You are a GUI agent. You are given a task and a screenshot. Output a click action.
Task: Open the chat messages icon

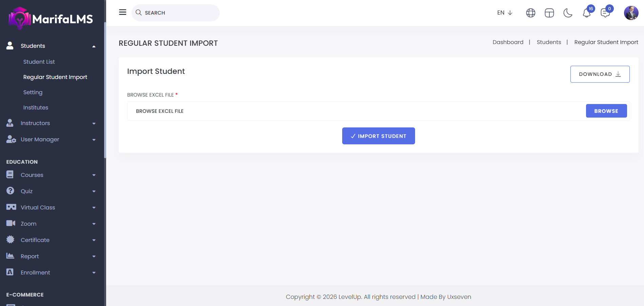click(x=605, y=13)
